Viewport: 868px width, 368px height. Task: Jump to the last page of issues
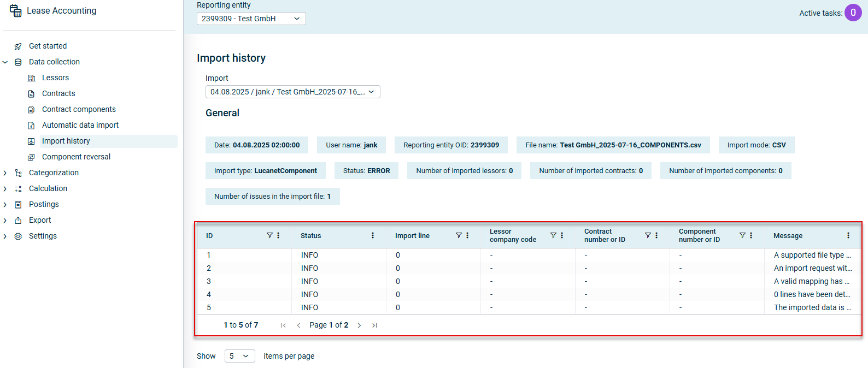click(x=374, y=325)
